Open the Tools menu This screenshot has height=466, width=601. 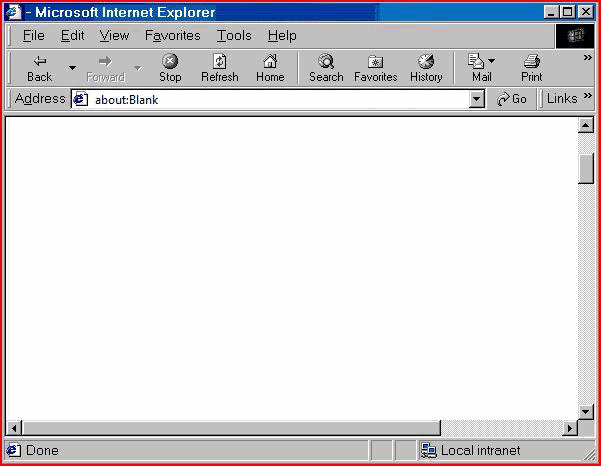234,36
